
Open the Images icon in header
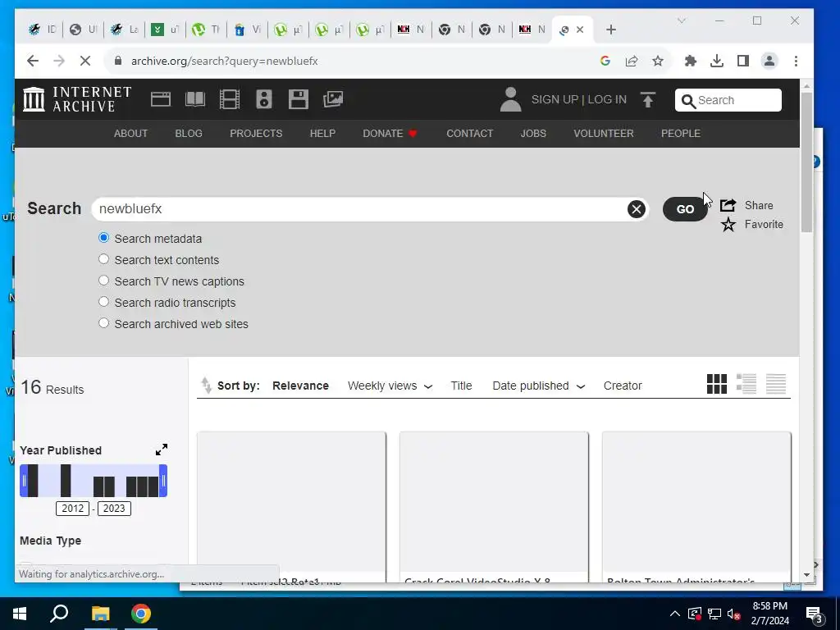[333, 99]
